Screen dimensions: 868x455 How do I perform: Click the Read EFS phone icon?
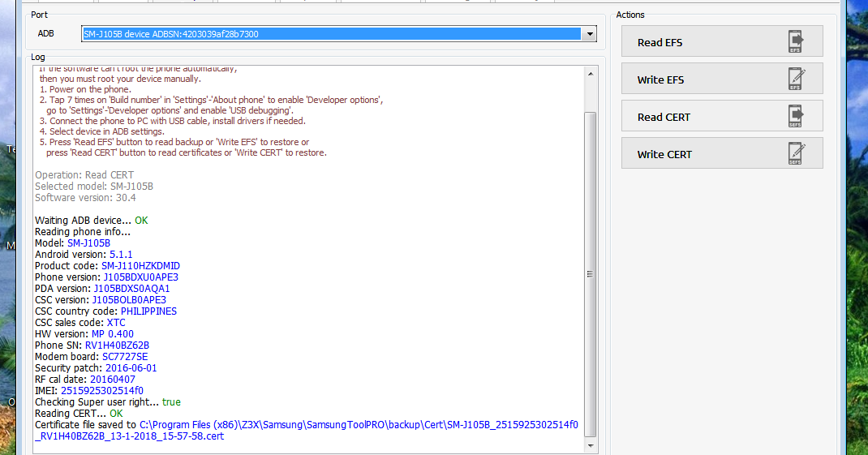click(x=796, y=41)
